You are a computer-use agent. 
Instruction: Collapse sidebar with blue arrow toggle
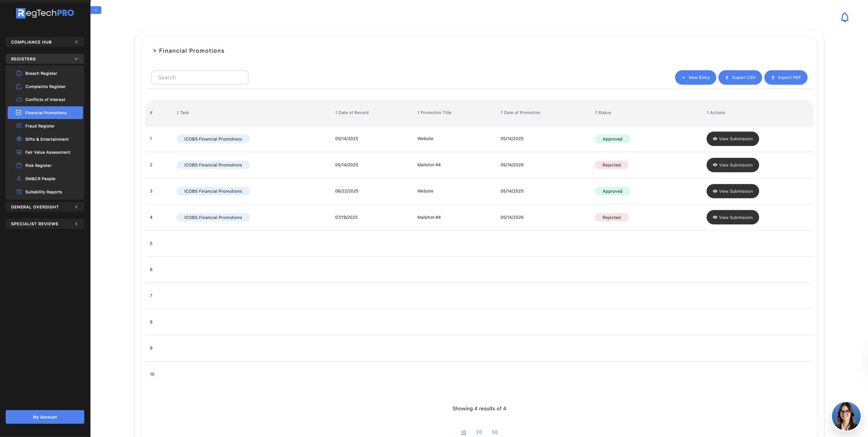click(96, 10)
